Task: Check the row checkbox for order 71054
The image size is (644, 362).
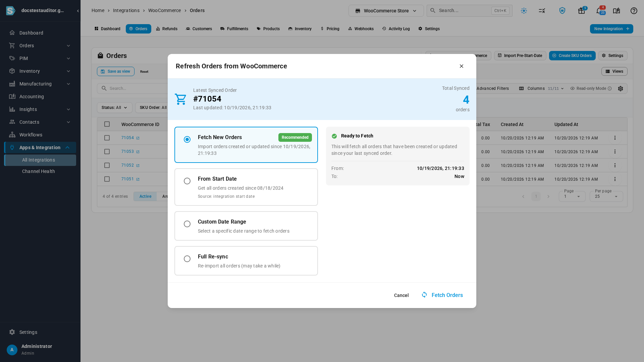Action: click(x=107, y=138)
